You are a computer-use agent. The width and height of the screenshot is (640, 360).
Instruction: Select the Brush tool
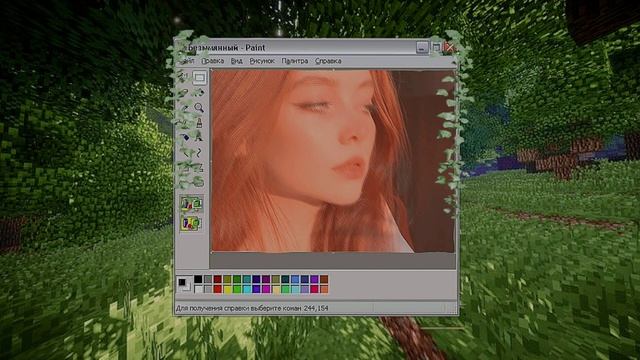199,122
